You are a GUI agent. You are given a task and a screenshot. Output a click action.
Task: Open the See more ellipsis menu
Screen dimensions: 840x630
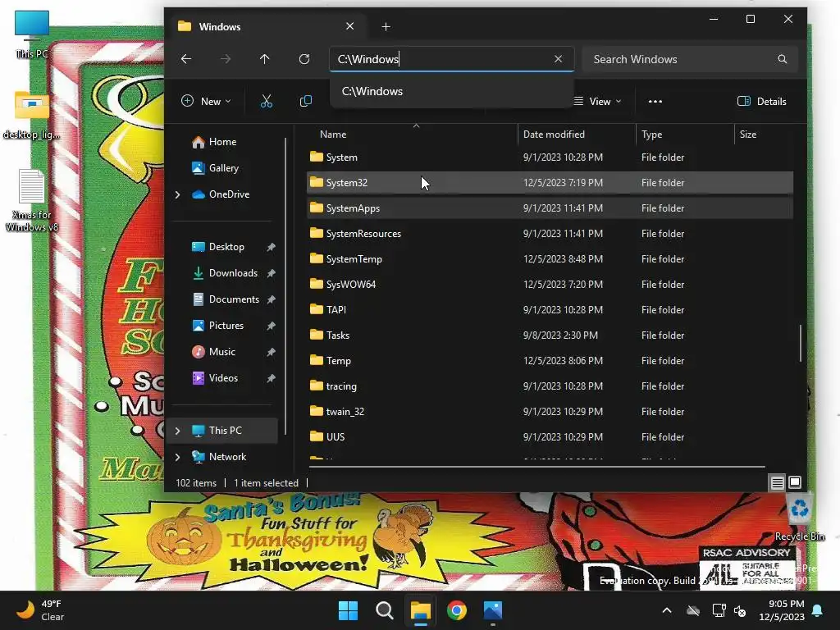(655, 101)
